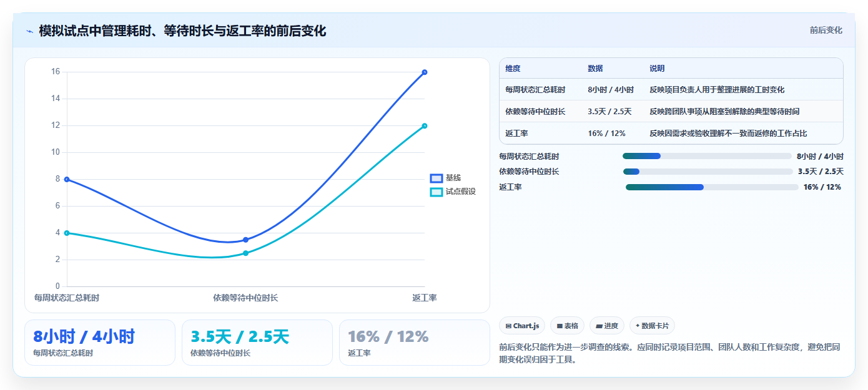Screen dimensions: 868x390
Task: Click x-axis label 每周状态汇总耗时
Action: 67,298
